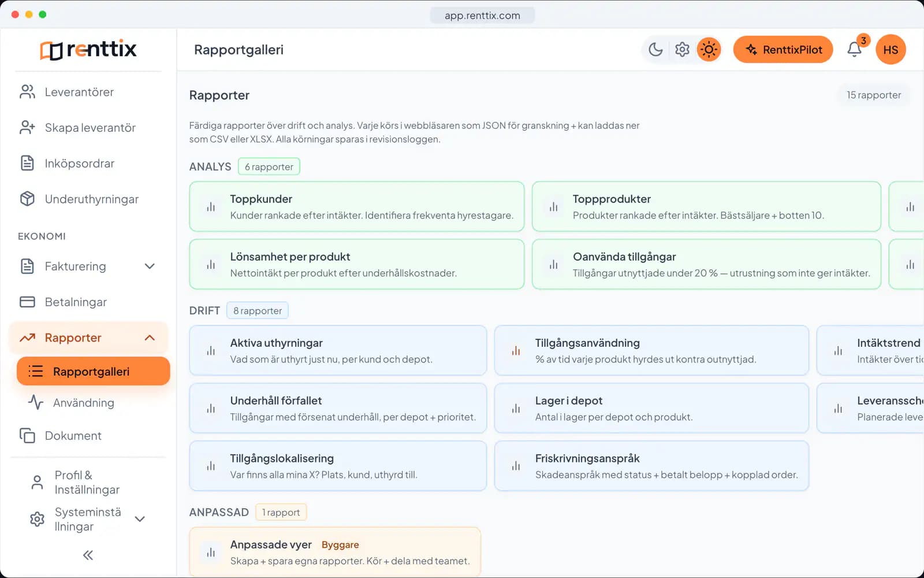The width and height of the screenshot is (924, 578).
Task: Click the Dokument copy icon
Action: click(x=27, y=436)
